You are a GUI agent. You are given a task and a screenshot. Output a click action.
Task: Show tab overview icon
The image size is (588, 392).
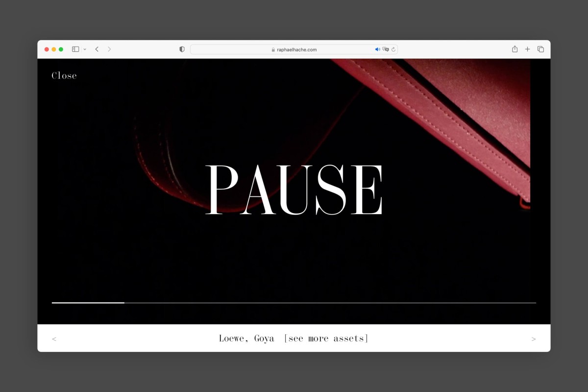tap(541, 49)
